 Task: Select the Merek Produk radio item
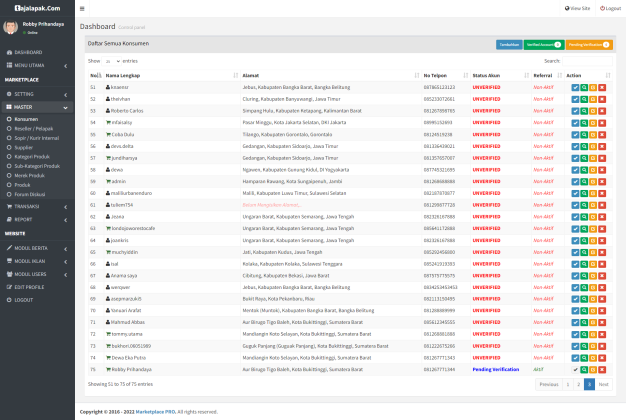(x=29, y=175)
